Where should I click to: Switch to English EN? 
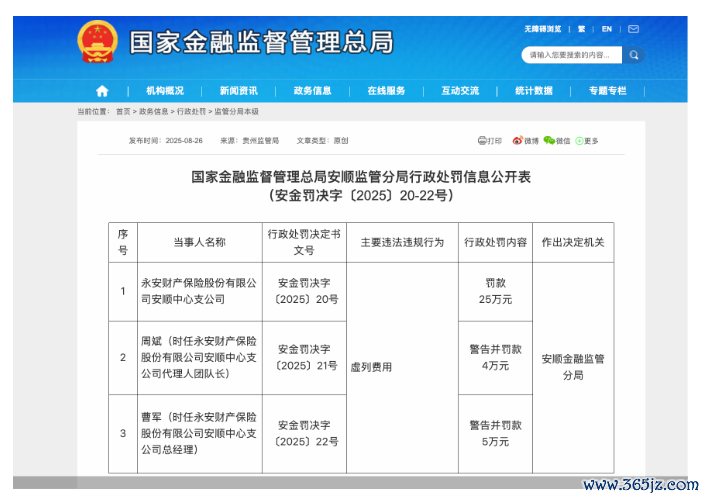607,29
